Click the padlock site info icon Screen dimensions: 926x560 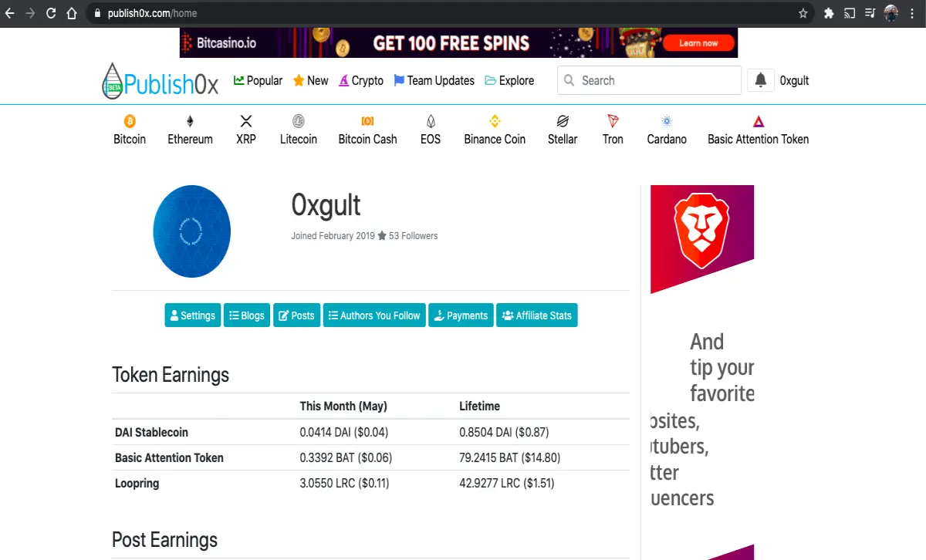[x=97, y=13]
